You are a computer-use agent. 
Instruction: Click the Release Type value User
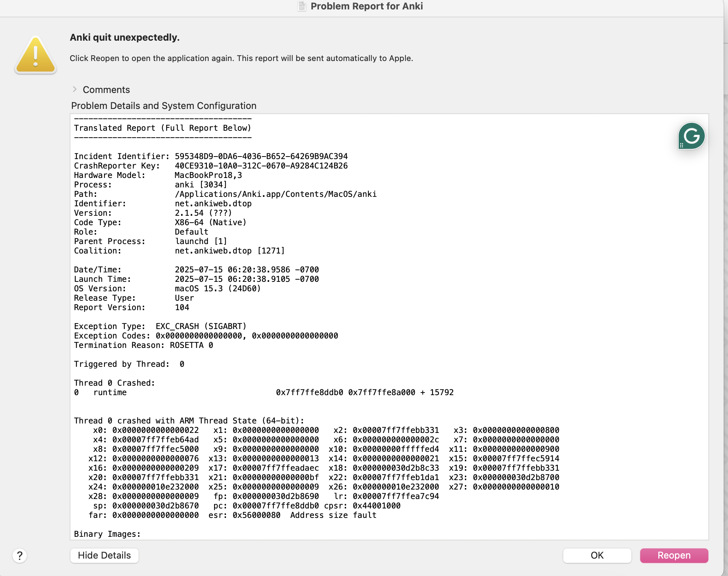184,298
